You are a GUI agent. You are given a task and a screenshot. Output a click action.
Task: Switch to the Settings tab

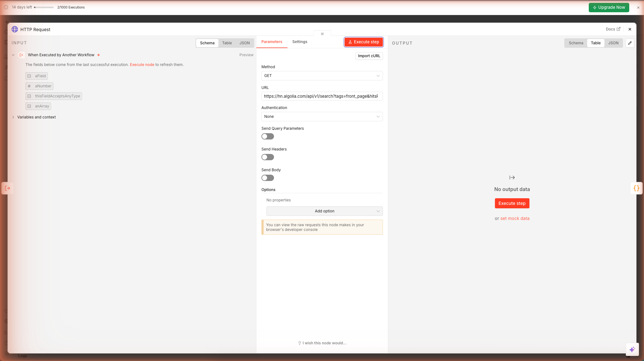[x=299, y=42]
